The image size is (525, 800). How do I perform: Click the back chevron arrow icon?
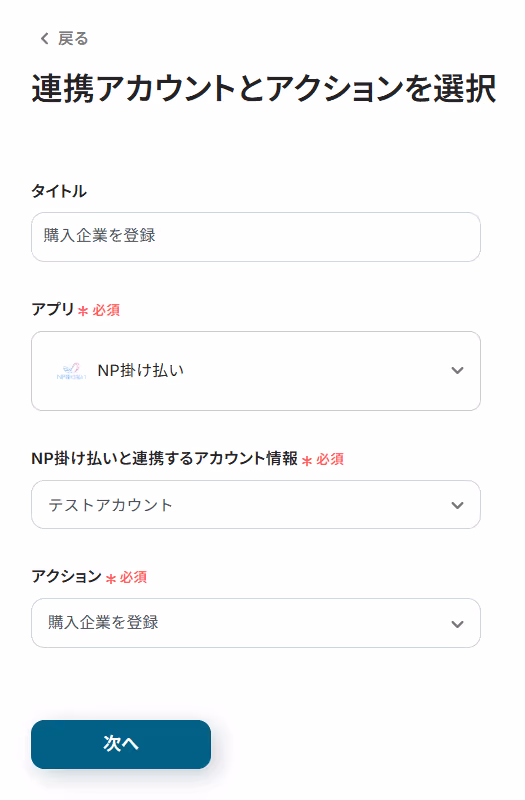point(45,38)
